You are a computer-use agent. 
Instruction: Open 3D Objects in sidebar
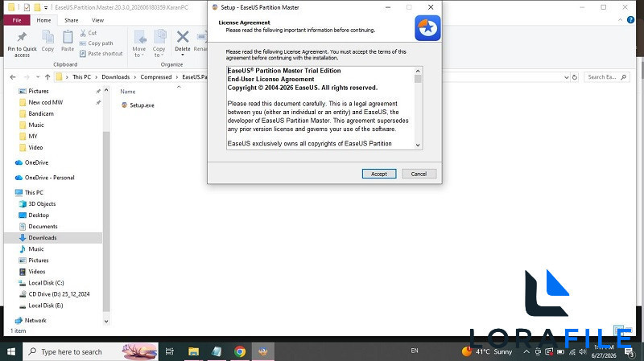click(42, 204)
